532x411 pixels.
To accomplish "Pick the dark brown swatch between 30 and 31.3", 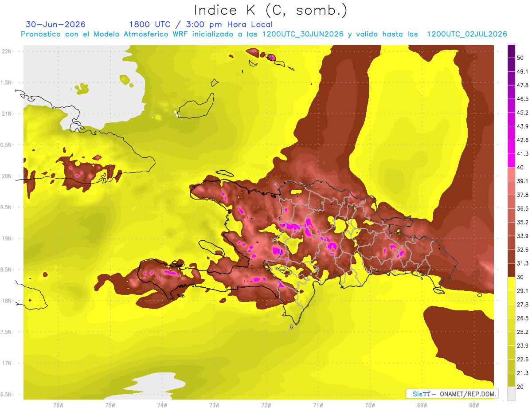I will tap(511, 270).
